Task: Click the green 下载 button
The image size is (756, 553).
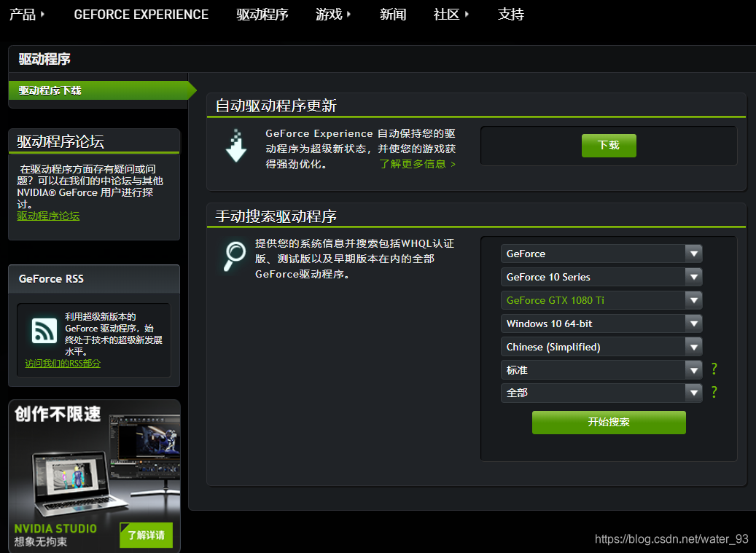Action: (609, 146)
